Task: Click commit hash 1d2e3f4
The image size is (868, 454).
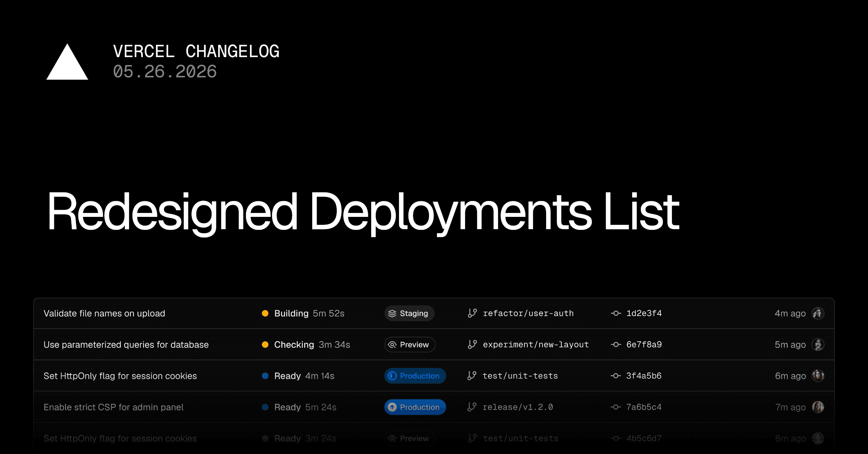Action: 644,313
